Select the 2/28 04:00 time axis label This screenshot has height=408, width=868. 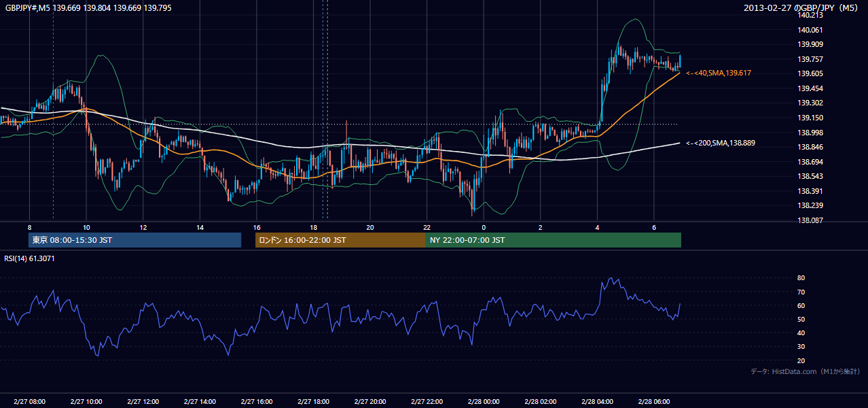click(x=597, y=402)
